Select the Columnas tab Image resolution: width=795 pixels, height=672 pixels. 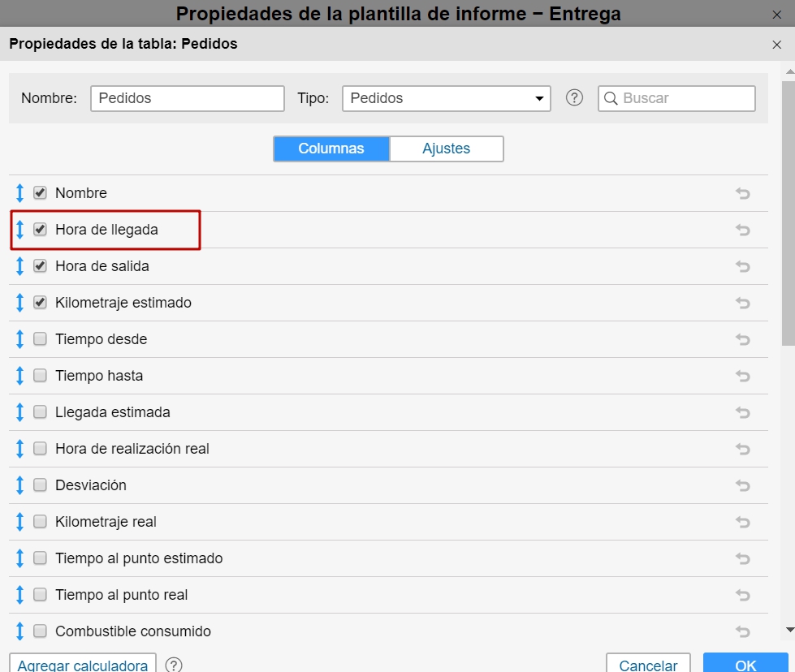point(331,149)
